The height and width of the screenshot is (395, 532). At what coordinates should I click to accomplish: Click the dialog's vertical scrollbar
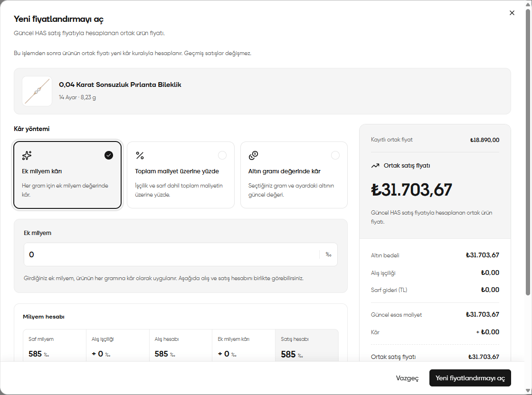pos(528,152)
